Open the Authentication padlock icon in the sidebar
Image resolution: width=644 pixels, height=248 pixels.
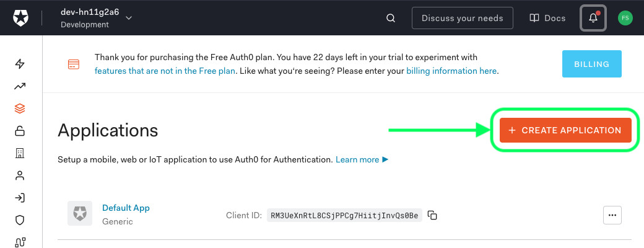(20, 131)
